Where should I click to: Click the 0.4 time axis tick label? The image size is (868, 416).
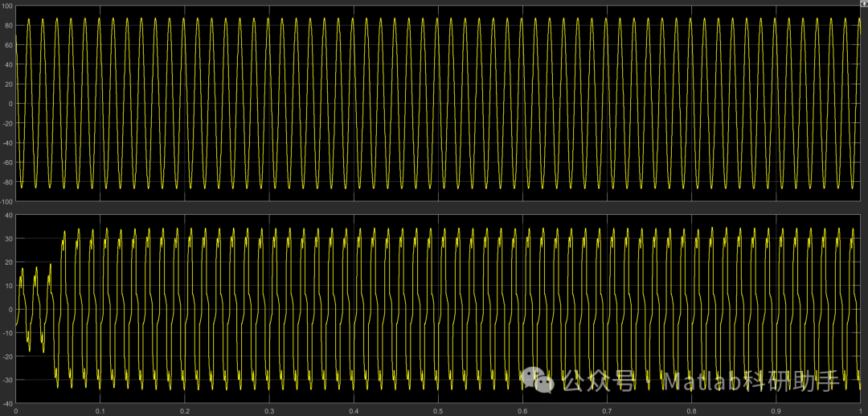(354, 411)
